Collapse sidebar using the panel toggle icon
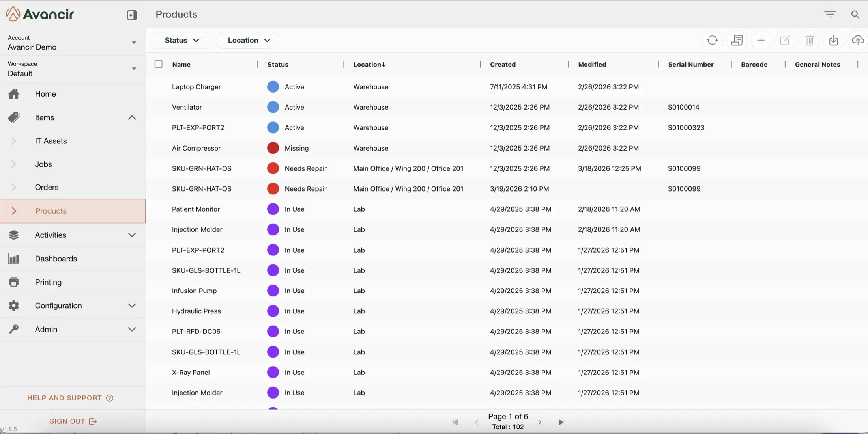The width and height of the screenshot is (868, 434). (132, 15)
